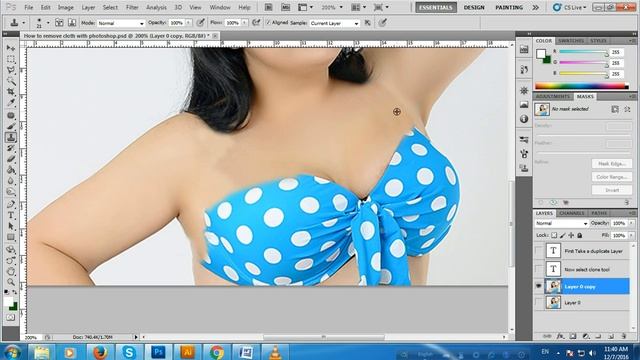
Task: Open the Layer menu
Action: click(x=88, y=7)
